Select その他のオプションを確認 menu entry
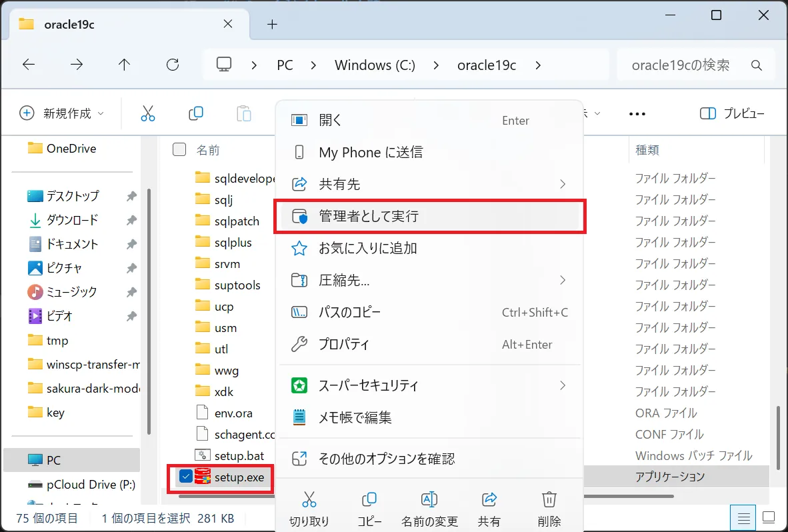 430,458
